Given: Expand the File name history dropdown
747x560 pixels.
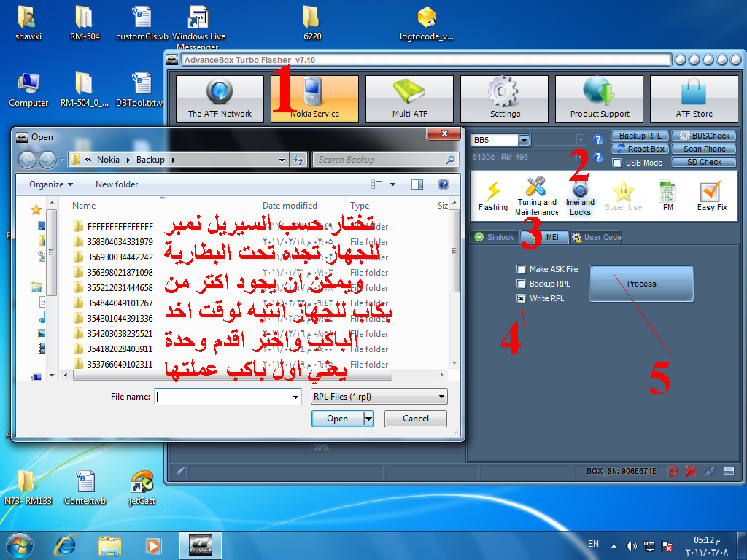Looking at the screenshot, I should [296, 397].
